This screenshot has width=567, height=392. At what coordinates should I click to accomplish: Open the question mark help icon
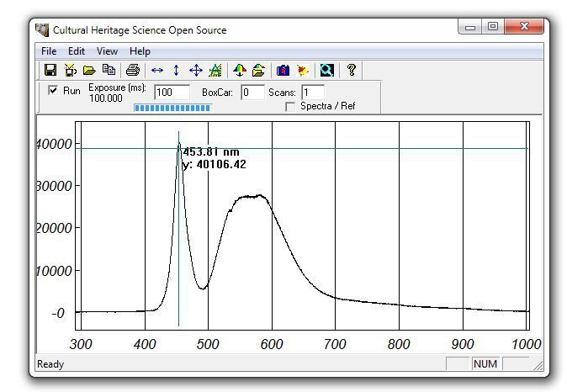352,71
